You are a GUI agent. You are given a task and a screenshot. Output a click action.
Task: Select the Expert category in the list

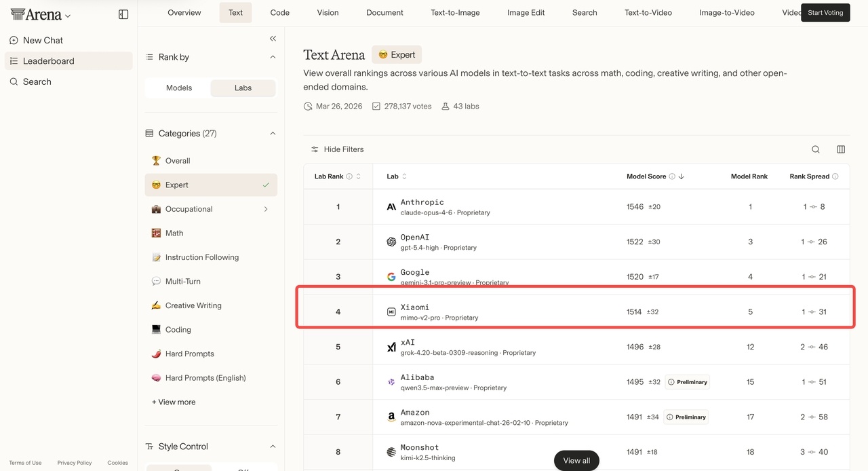(x=211, y=185)
